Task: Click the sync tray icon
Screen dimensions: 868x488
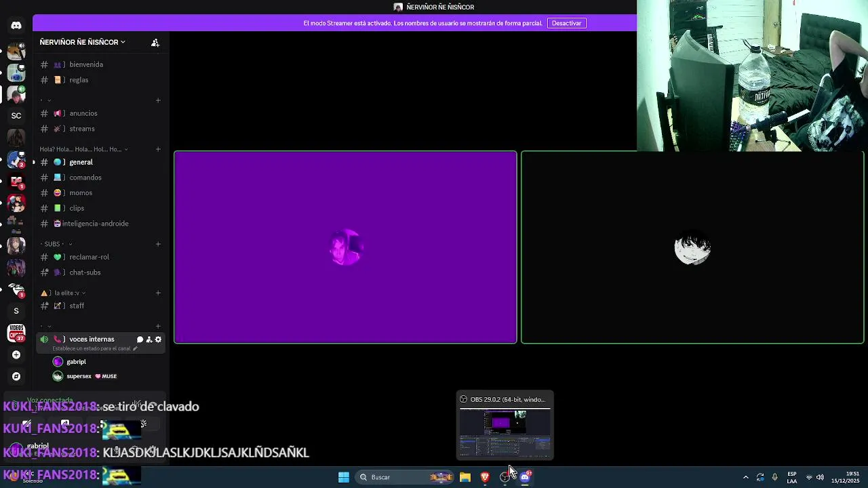Action: [760, 477]
